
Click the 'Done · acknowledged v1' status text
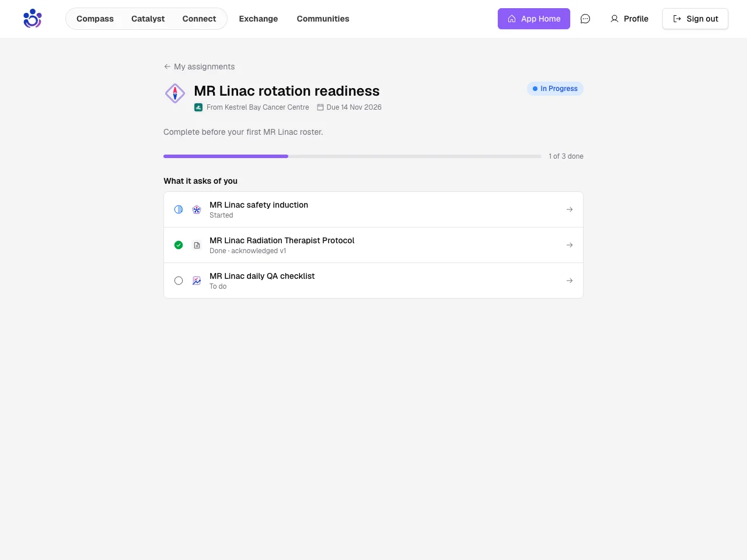248,251
